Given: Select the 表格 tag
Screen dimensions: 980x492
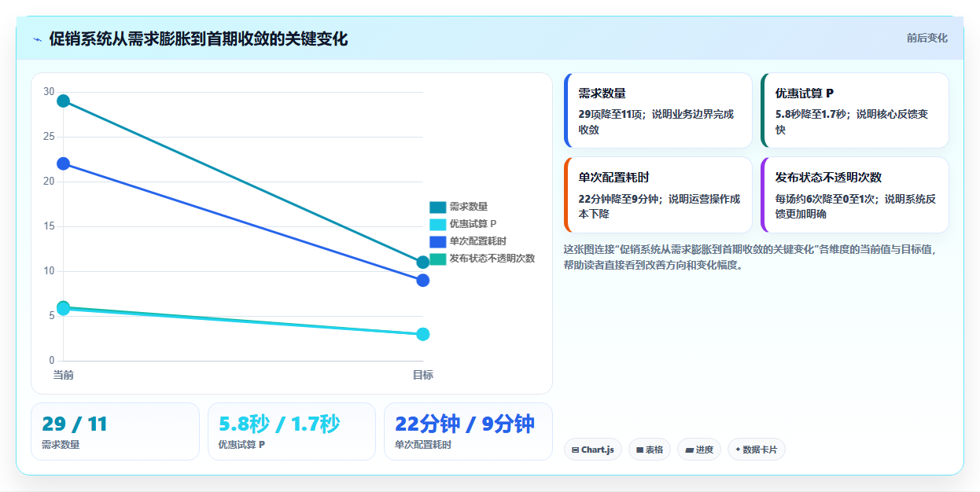Looking at the screenshot, I should 650,450.
